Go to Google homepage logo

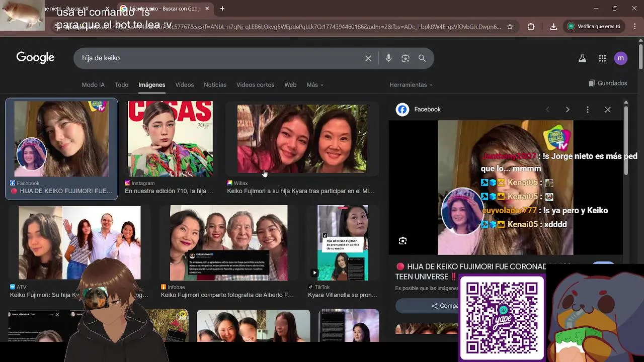click(x=35, y=58)
